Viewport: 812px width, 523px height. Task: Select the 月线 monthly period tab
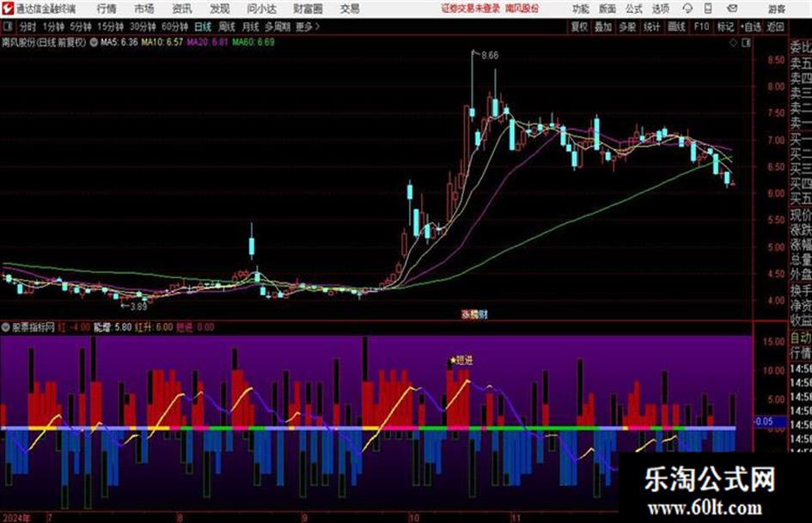pyautogui.click(x=250, y=27)
